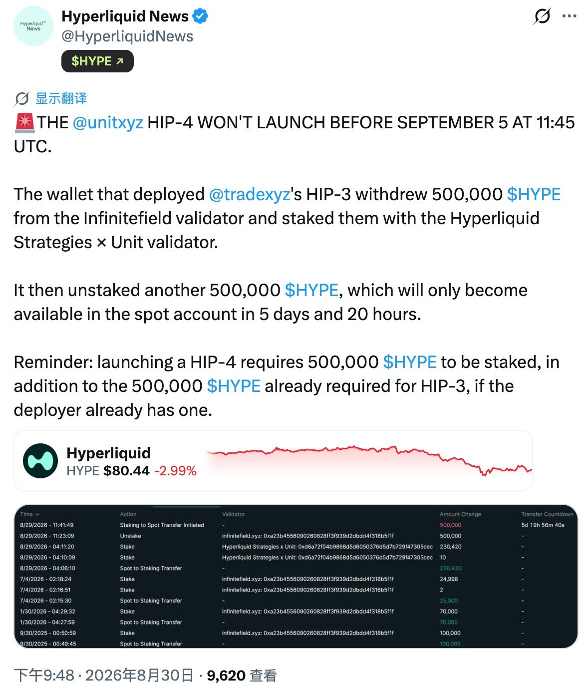This screenshot has width=588, height=700.
Task: Open the HYPE price chart sparkline
Action: [369, 460]
